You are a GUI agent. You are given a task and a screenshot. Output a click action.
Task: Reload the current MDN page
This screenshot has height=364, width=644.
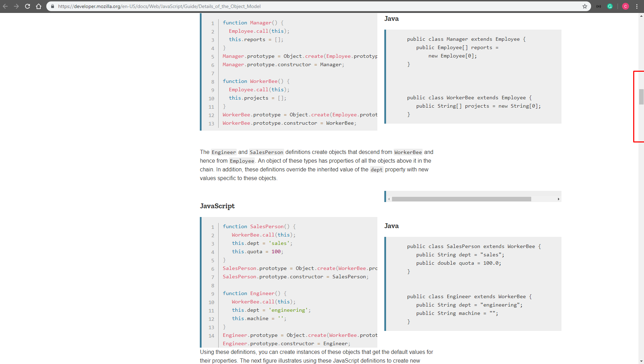pyautogui.click(x=28, y=6)
